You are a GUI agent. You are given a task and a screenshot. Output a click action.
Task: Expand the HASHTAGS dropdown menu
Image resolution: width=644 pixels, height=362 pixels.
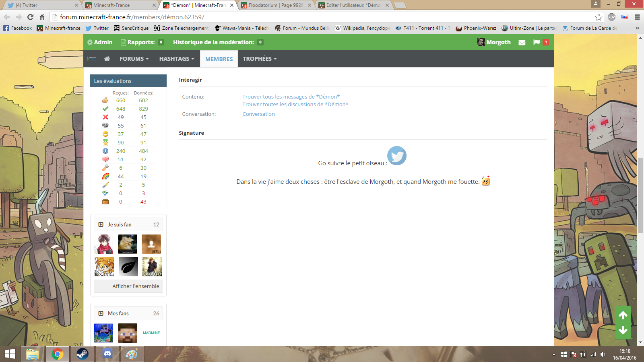(x=177, y=59)
